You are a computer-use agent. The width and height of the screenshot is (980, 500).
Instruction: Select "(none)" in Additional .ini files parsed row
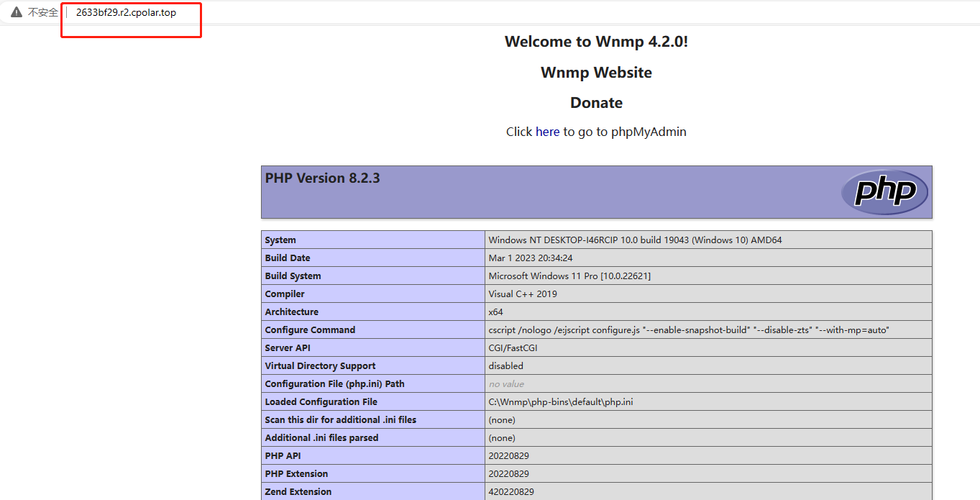[x=502, y=438]
